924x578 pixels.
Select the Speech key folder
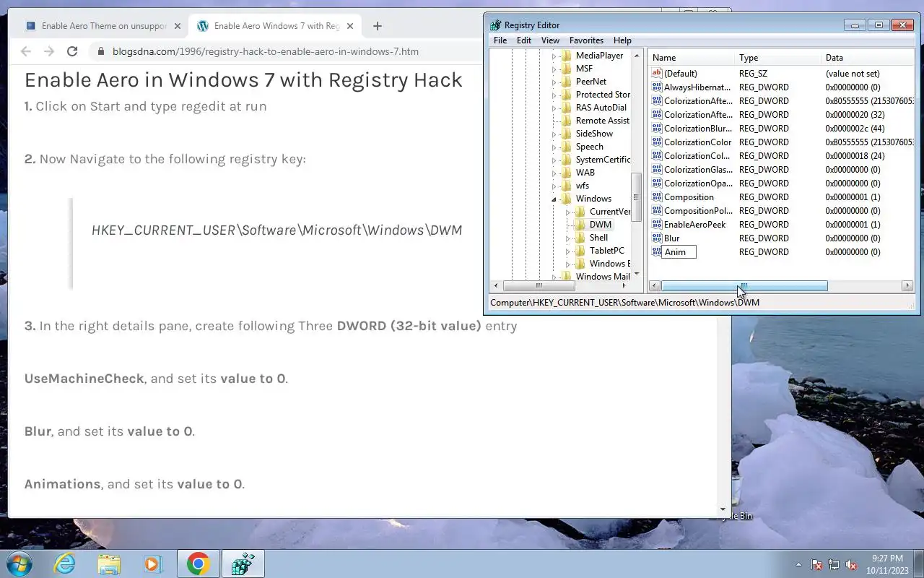click(589, 147)
